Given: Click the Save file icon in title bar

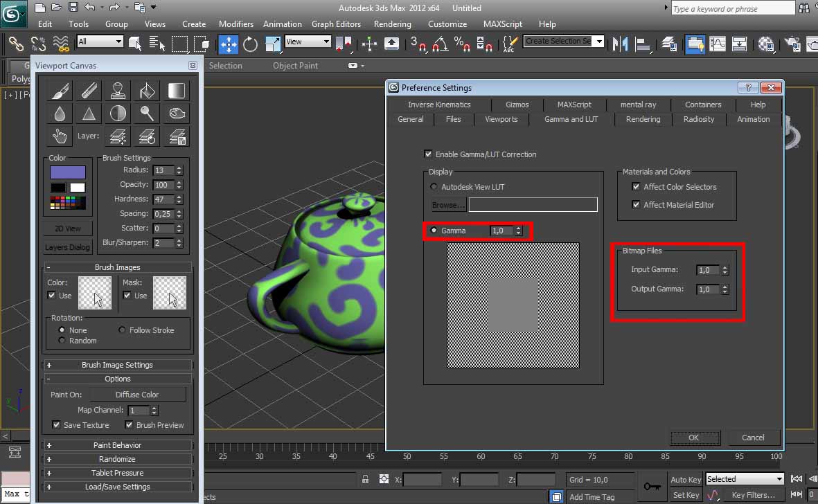Looking at the screenshot, I should coord(73,8).
